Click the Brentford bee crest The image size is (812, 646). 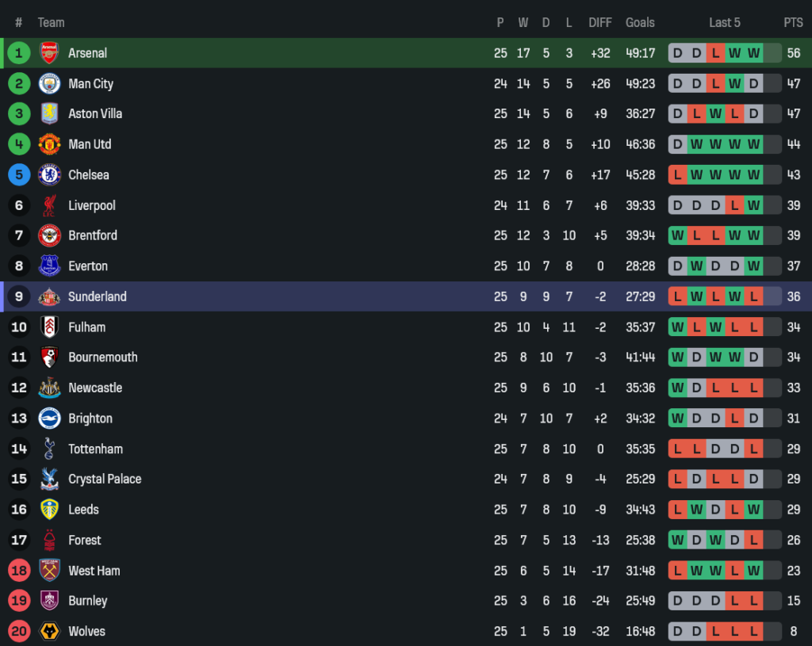(x=49, y=235)
